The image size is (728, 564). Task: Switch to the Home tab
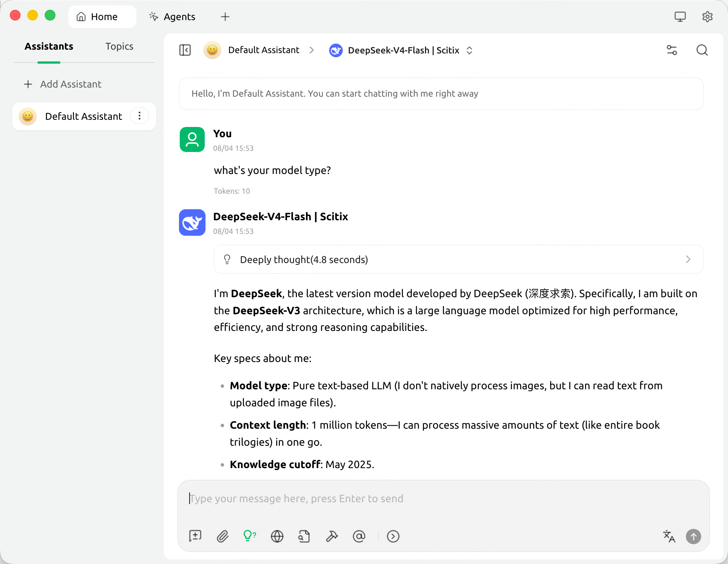(102, 17)
